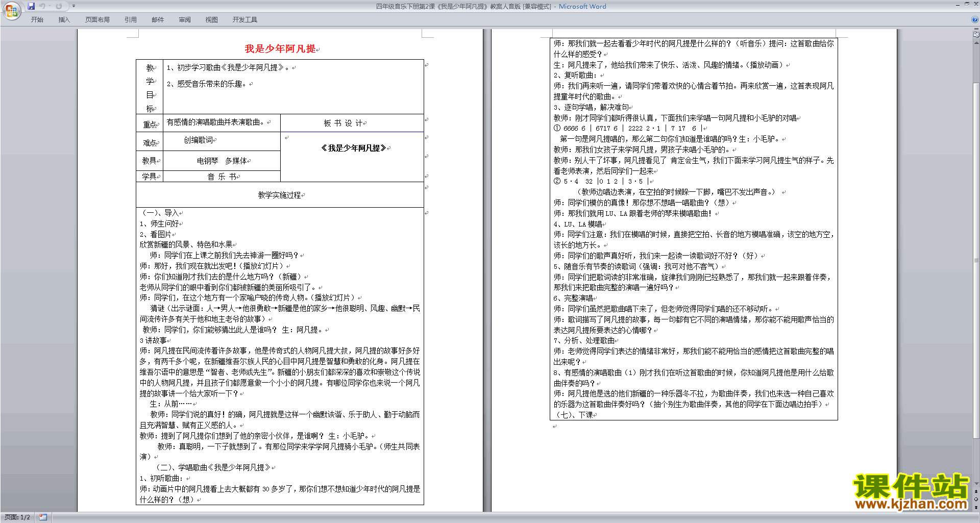Click the heading 板 书 设 计

(x=344, y=123)
